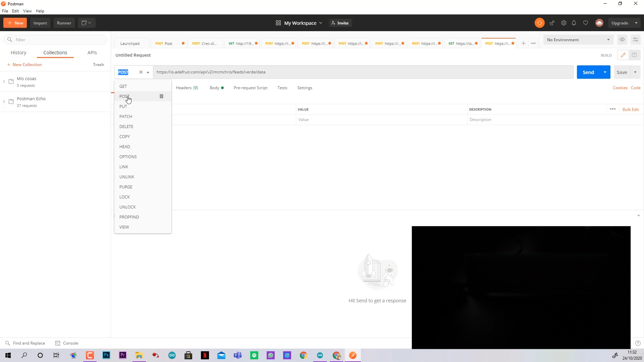The width and height of the screenshot is (644, 362).
Task: Open Postman settings gear icon
Action: tap(564, 23)
